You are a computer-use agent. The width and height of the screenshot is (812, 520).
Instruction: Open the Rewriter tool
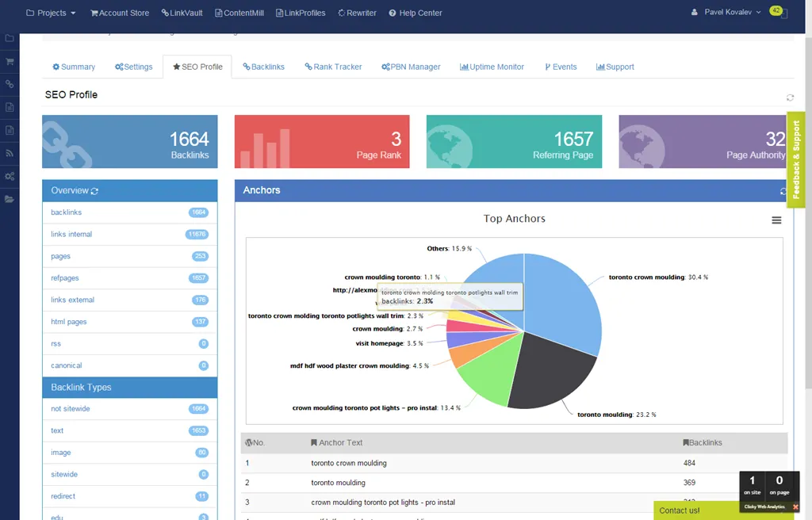pos(358,13)
